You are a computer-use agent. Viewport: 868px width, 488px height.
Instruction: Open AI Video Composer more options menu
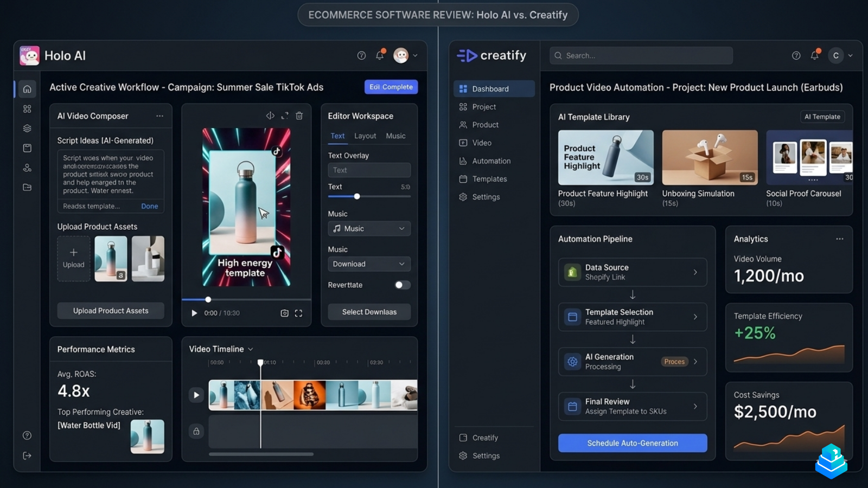159,116
